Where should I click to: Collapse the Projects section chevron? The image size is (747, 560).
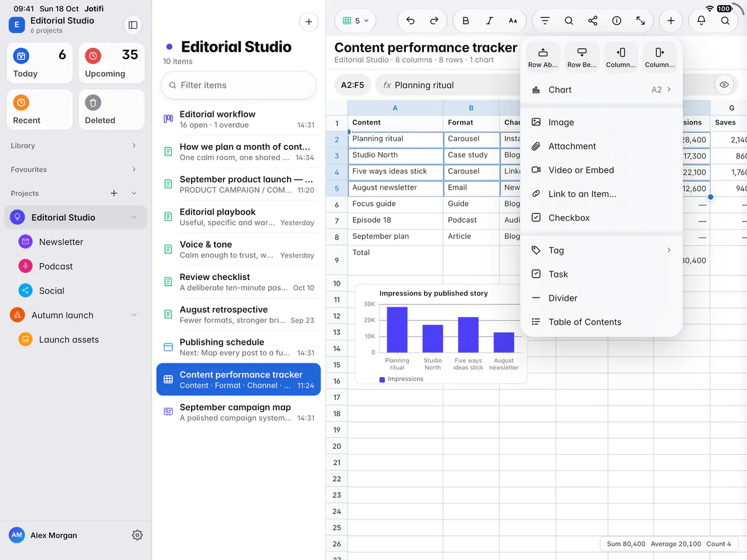pyautogui.click(x=134, y=194)
